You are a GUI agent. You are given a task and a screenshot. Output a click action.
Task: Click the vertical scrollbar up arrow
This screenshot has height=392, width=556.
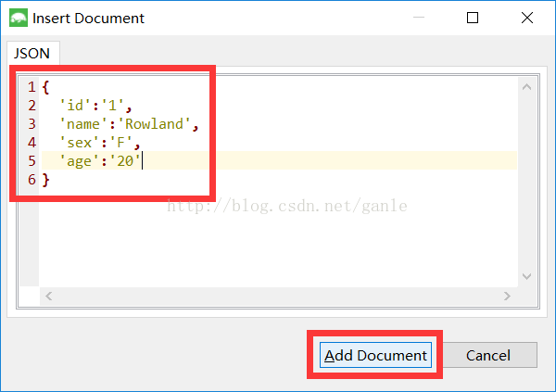527,87
